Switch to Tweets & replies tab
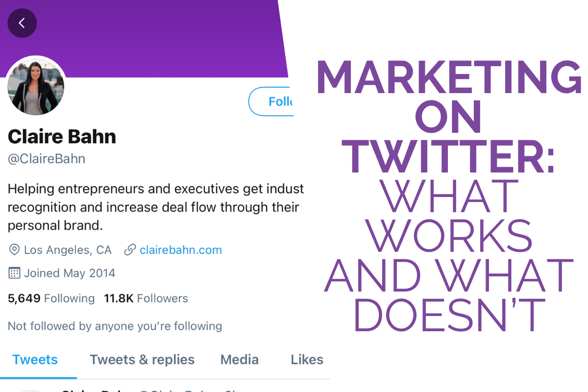The height and width of the screenshot is (392, 588). (142, 360)
